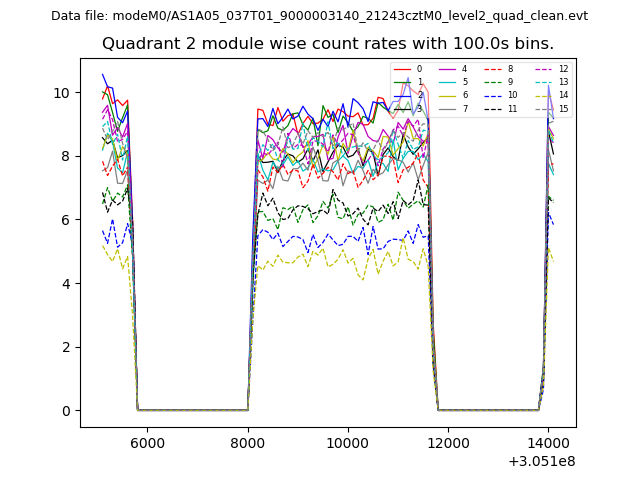Click the x-axis tick label 12000
This screenshot has width=640, height=480.
tap(447, 443)
